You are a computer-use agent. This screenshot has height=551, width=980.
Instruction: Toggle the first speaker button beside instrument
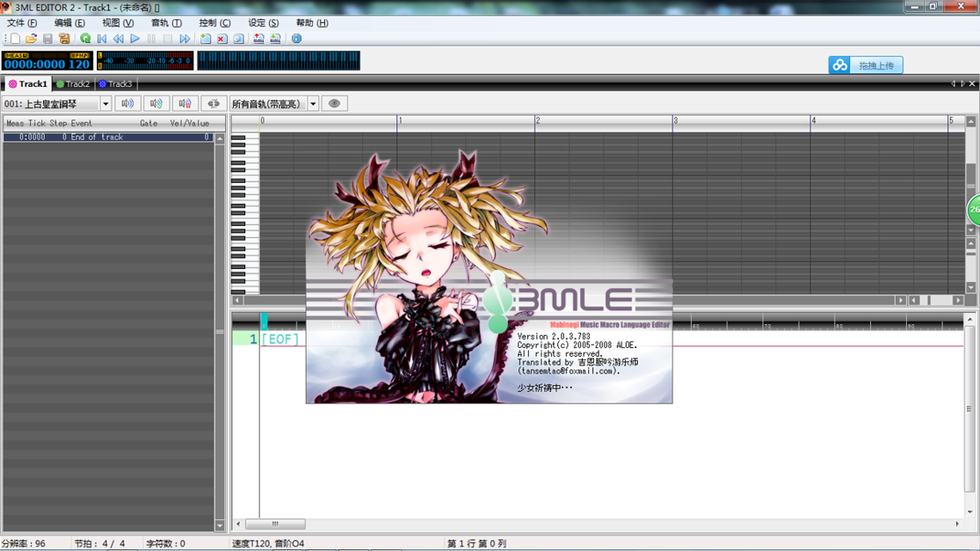[x=127, y=104]
